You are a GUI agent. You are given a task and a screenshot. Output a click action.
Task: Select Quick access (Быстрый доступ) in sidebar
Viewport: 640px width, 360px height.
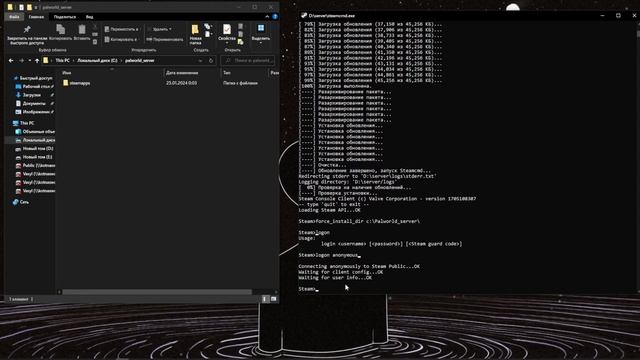[x=33, y=78]
